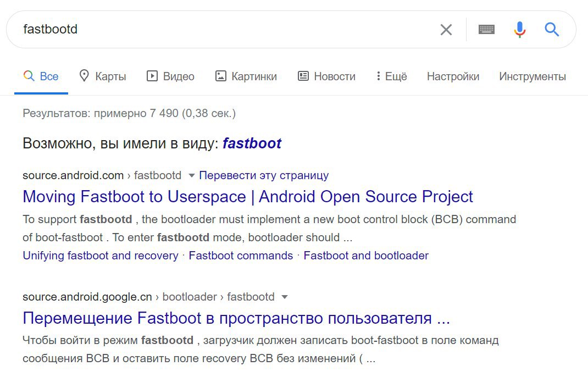Screen dimensions: 588x377
Task: Open Fastboot and bootloader sitelink
Action: tap(366, 256)
